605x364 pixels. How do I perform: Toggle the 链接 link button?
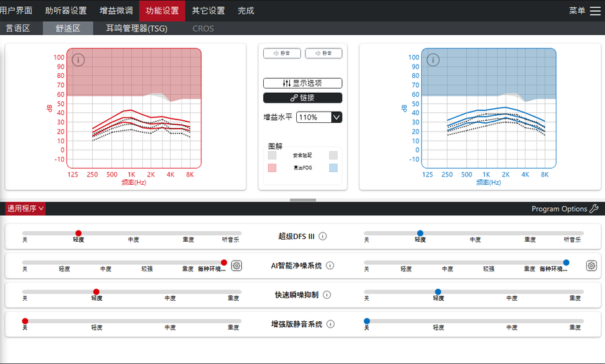pos(302,98)
